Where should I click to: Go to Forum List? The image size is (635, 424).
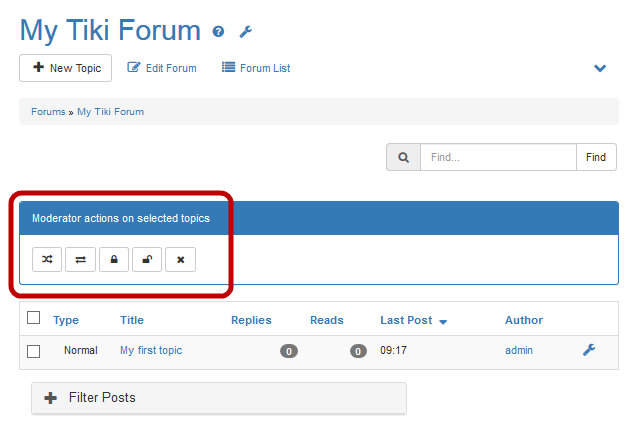(256, 68)
